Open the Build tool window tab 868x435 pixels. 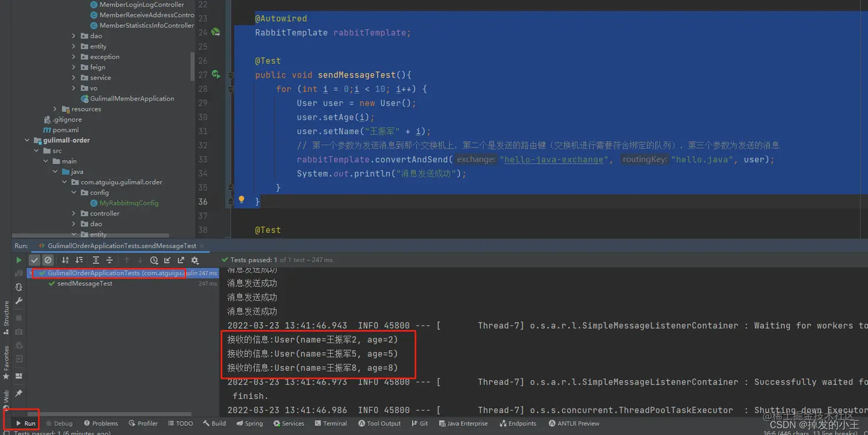(214, 424)
